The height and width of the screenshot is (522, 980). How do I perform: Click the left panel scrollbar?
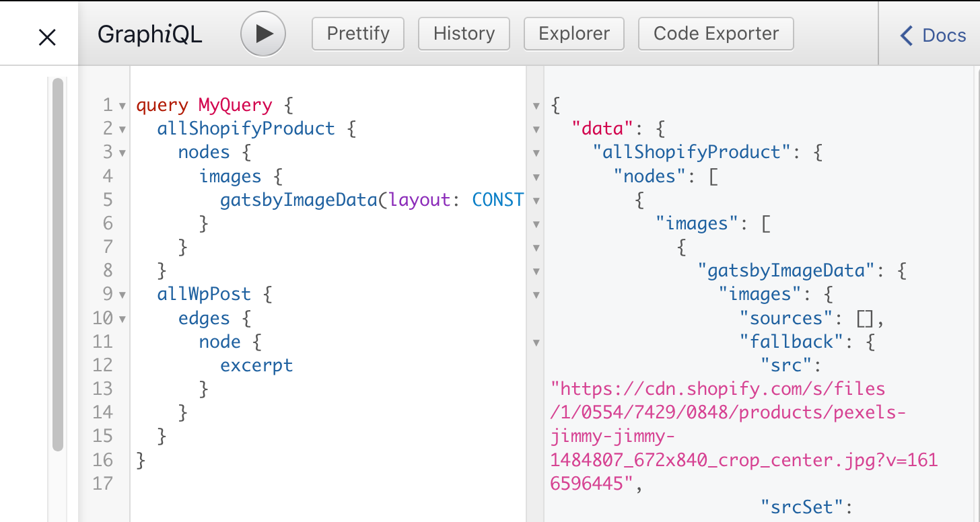58,264
